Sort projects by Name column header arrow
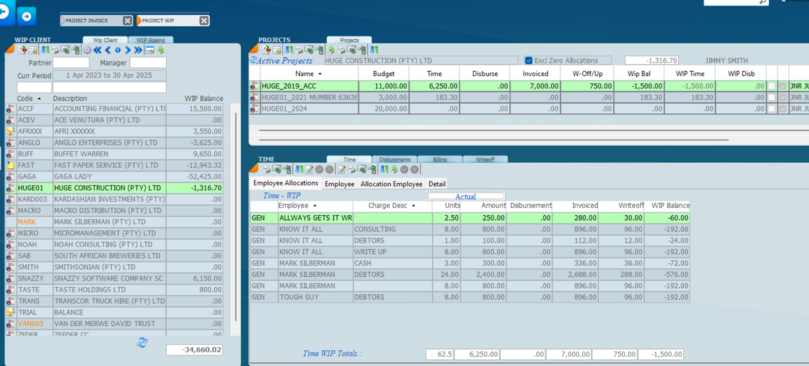Screen dimensions: 809x366 coord(320,74)
